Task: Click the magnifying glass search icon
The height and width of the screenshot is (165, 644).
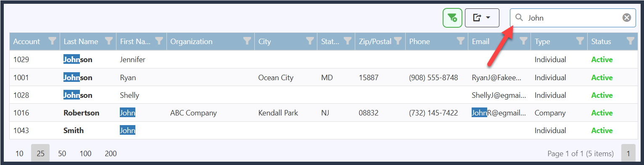Action: point(519,18)
